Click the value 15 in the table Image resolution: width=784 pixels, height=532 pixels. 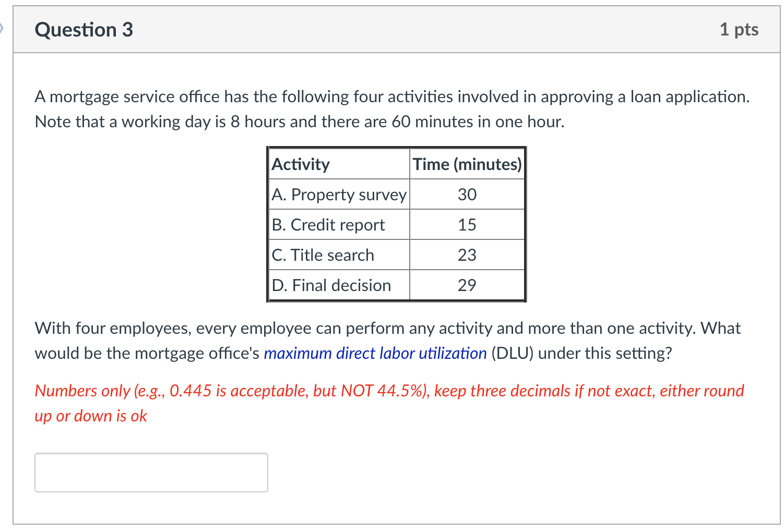coord(467,224)
